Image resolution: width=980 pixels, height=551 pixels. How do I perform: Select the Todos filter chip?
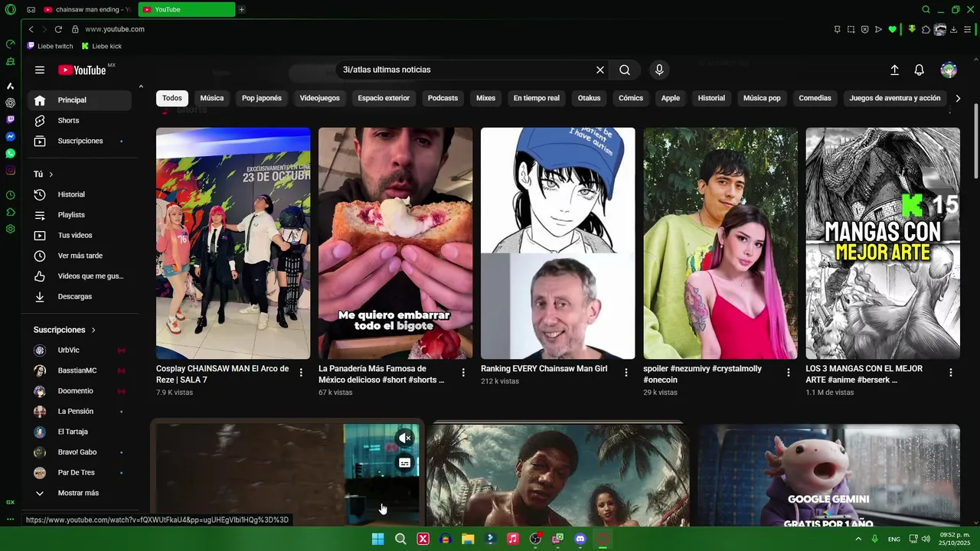[x=172, y=98]
